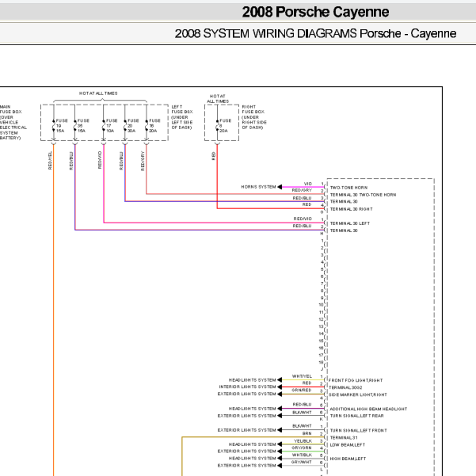476x476 pixels.
Task: Click the "LOW BEAM, LEFT" pin label
Action: point(347,445)
